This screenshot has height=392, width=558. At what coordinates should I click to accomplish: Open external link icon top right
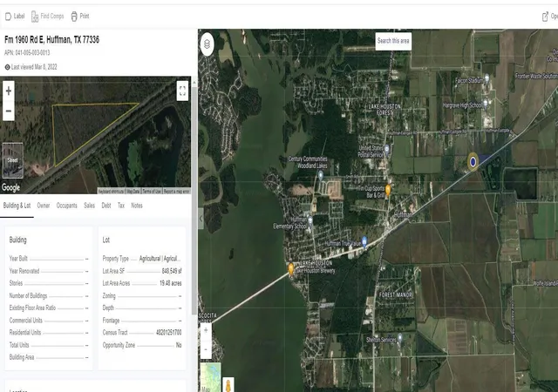545,17
